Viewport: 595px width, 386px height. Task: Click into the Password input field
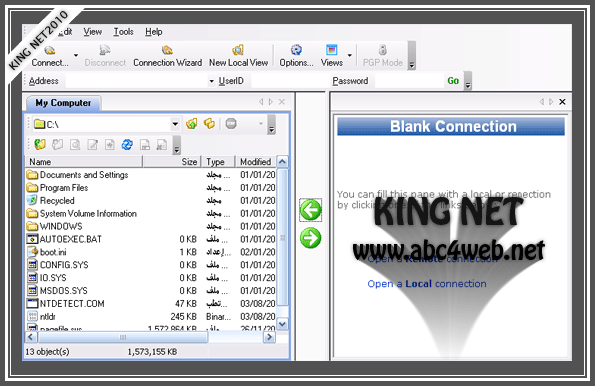409,81
